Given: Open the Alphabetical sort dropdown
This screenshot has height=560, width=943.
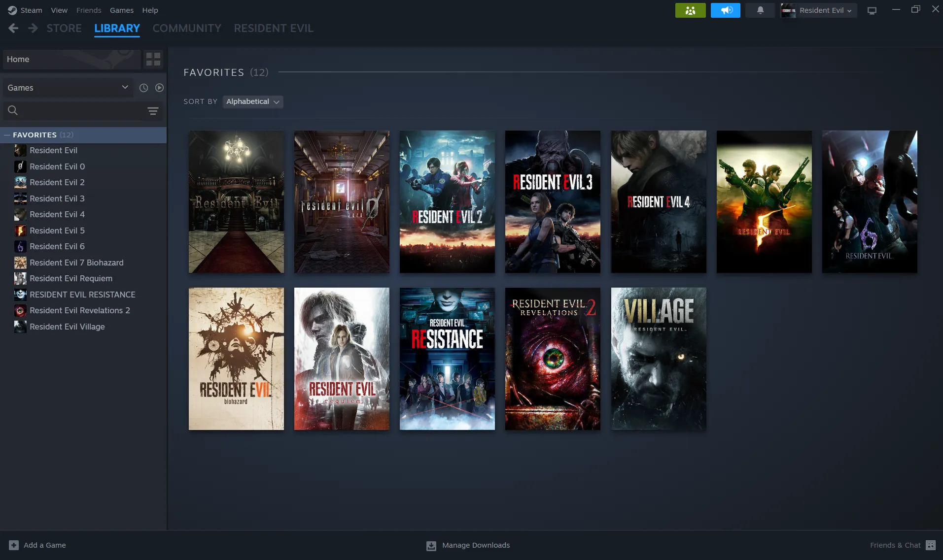Looking at the screenshot, I should [x=252, y=101].
